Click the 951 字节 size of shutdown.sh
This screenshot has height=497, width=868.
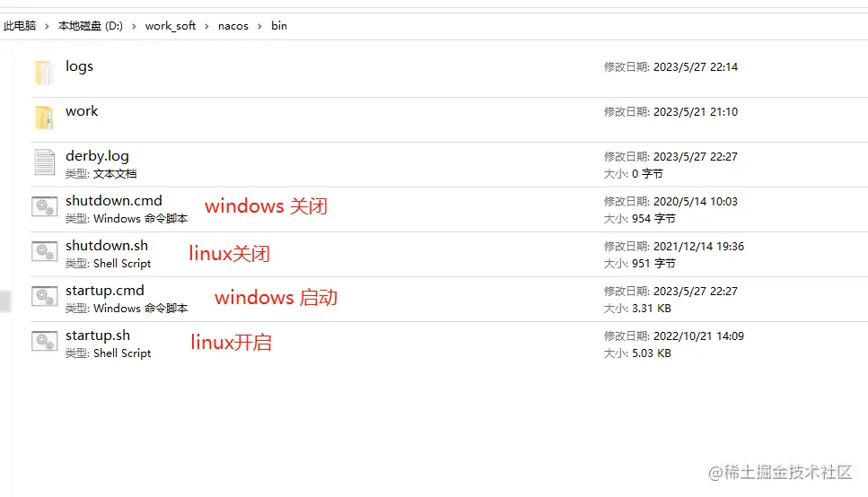pyautogui.click(x=653, y=264)
